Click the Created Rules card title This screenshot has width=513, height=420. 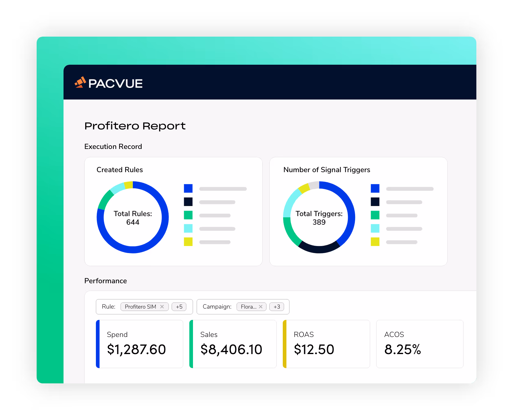120,170
